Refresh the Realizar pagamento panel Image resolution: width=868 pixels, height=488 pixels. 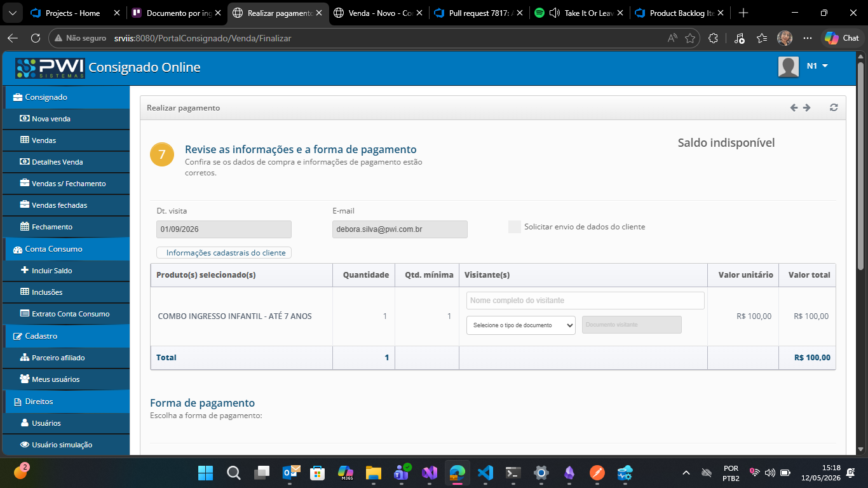[834, 108]
